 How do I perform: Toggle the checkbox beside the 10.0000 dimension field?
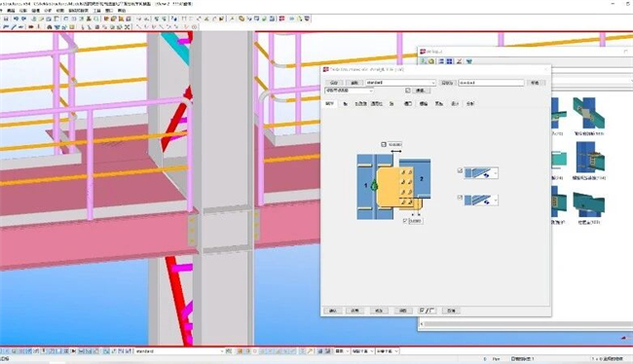[384, 144]
